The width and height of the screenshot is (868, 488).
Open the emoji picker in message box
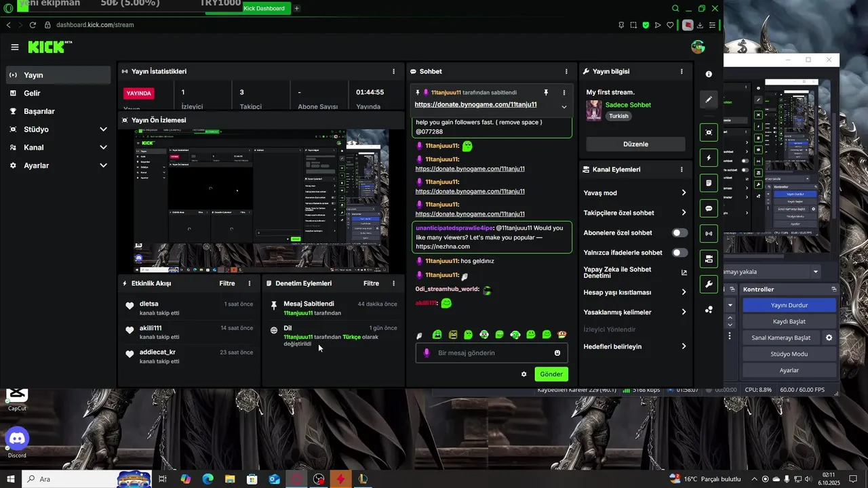pos(557,353)
